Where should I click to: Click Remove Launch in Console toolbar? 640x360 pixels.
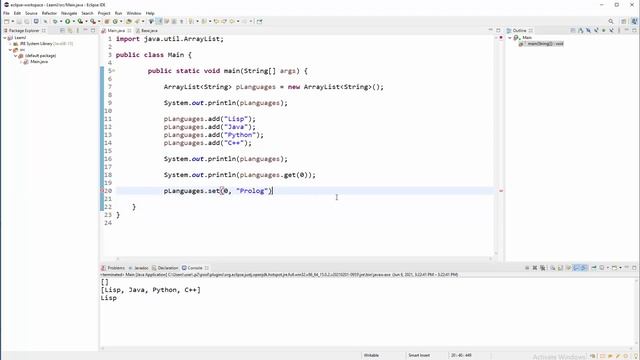(x=535, y=268)
